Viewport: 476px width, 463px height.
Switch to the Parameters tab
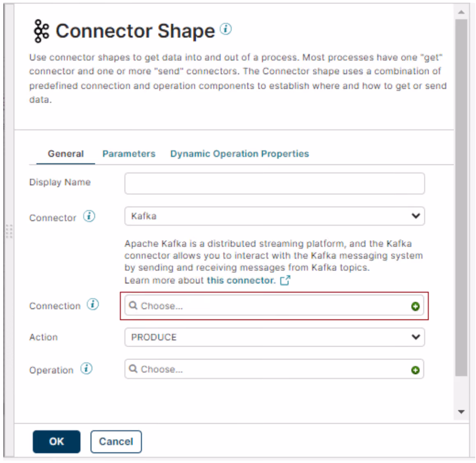[129, 154]
